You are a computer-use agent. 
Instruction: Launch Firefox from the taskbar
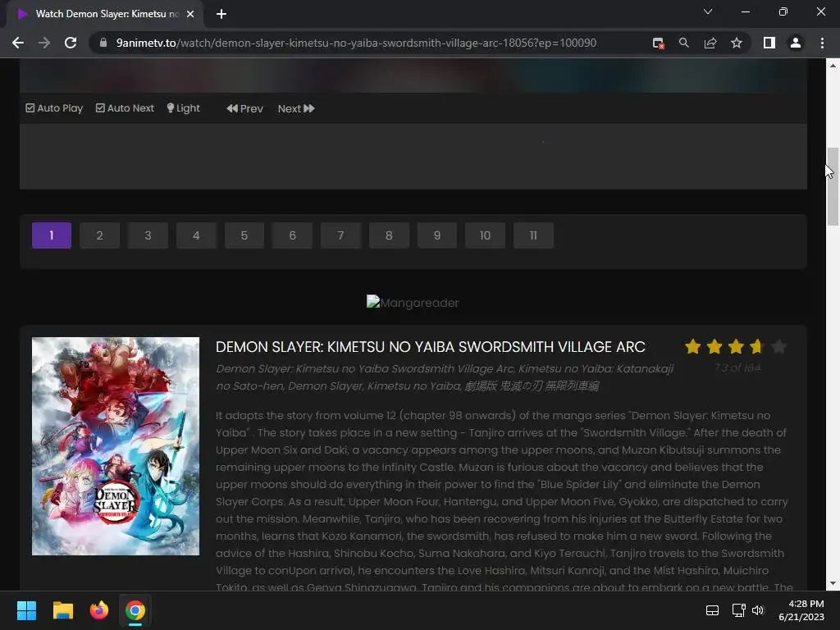(x=99, y=610)
